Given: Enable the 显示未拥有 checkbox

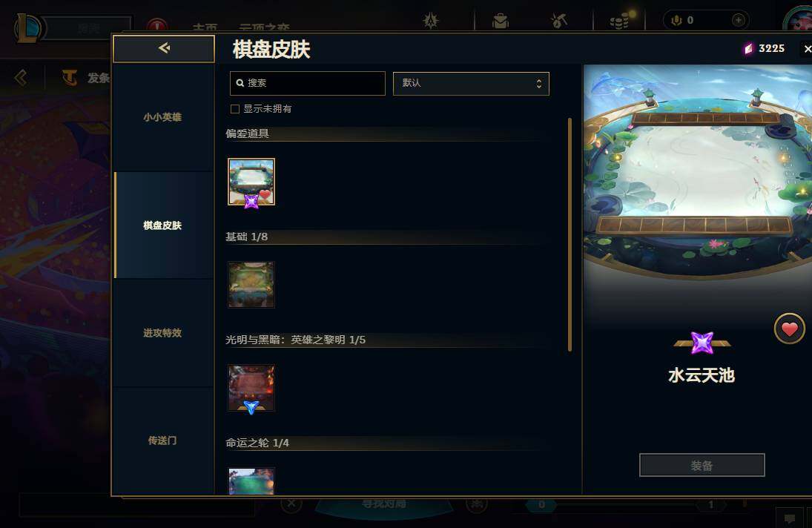Looking at the screenshot, I should [235, 109].
